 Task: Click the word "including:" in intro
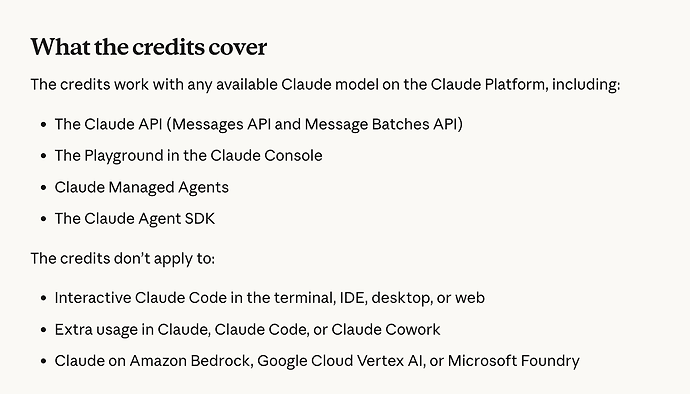pos(586,84)
